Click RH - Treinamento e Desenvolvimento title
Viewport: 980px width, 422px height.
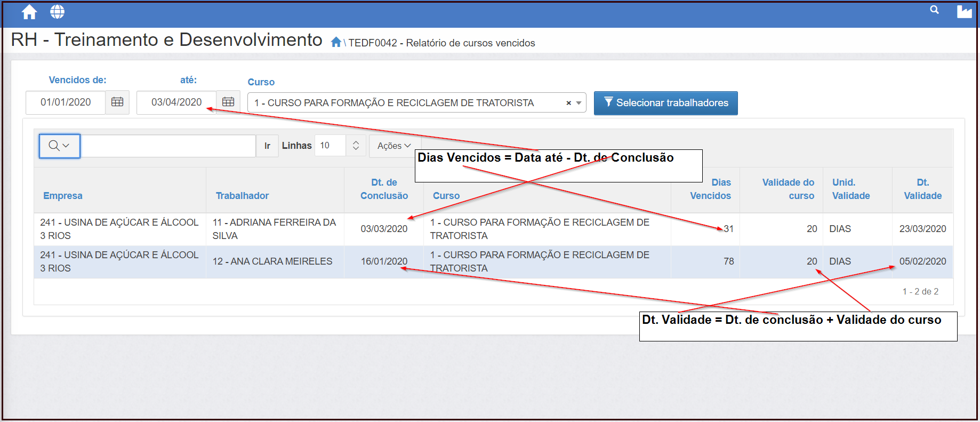(x=166, y=39)
